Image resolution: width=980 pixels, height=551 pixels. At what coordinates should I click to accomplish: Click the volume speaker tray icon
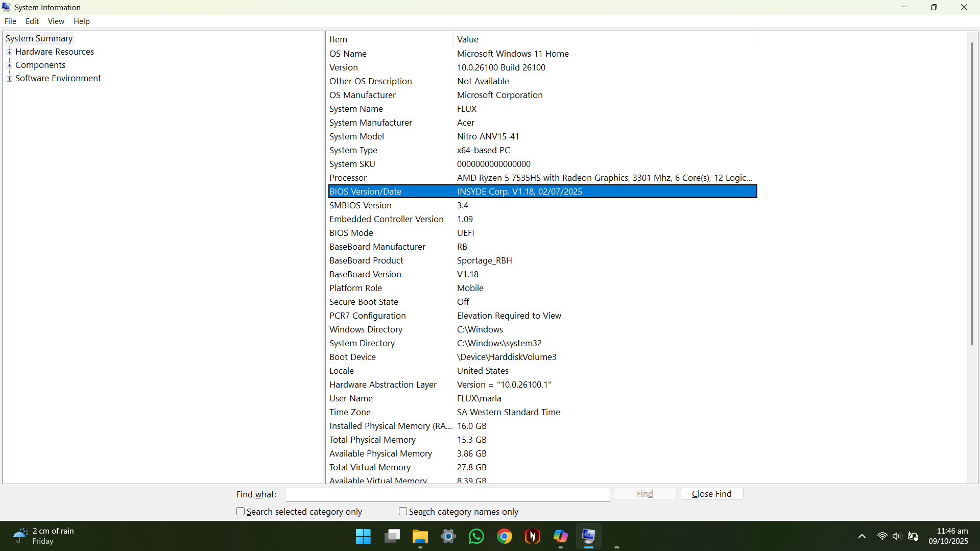pos(897,536)
